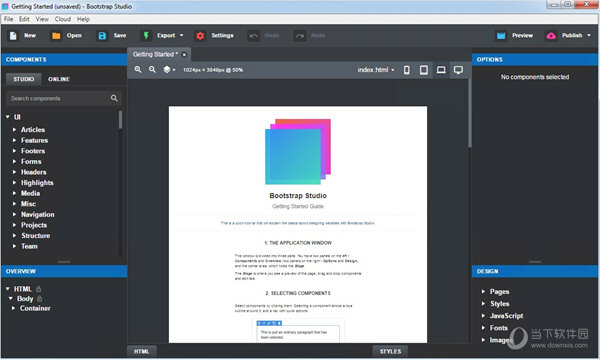This screenshot has width=600, height=360.
Task: Switch to the Online components tab
Action: point(59,79)
